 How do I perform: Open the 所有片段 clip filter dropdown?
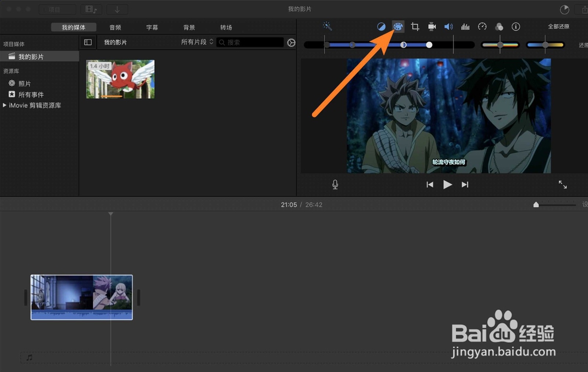pos(196,42)
